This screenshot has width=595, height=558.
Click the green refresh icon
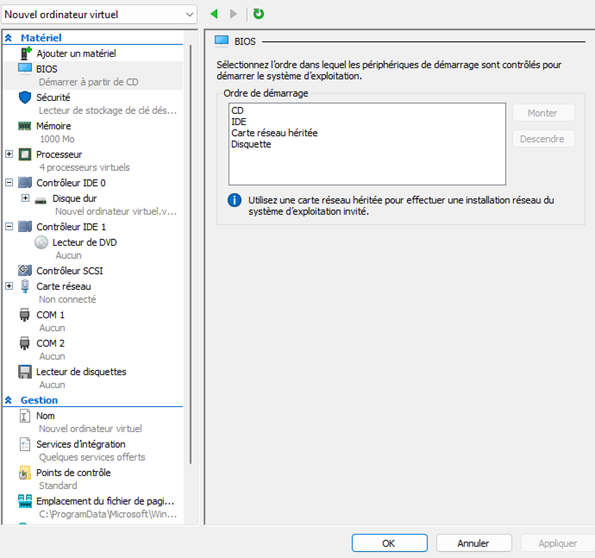258,14
